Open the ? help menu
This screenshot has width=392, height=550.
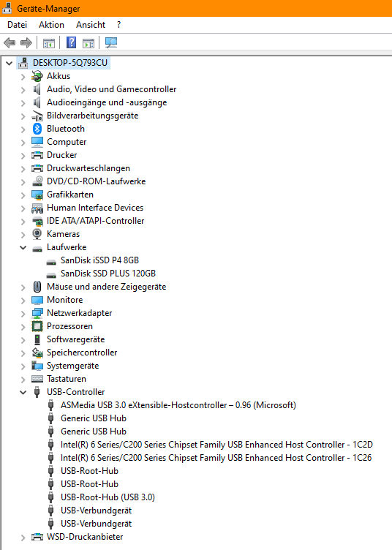tap(119, 25)
